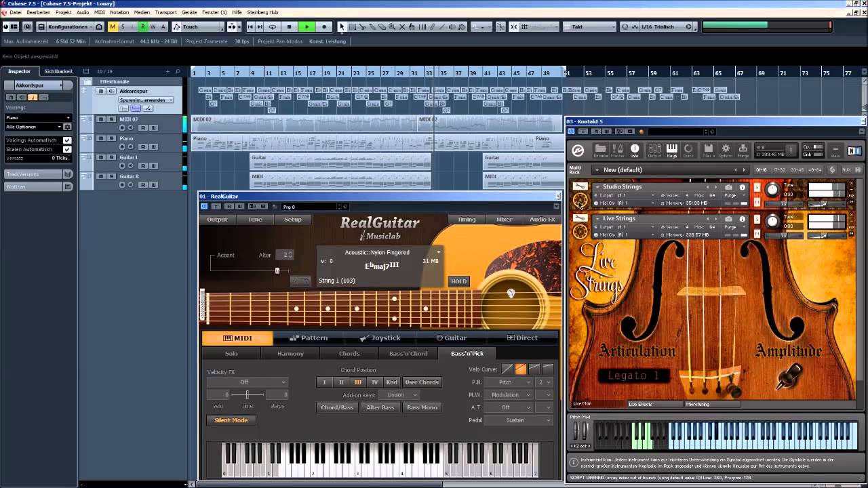Toggle global Read automation button R
The width and height of the screenshot is (868, 488).
pyautogui.click(x=142, y=27)
